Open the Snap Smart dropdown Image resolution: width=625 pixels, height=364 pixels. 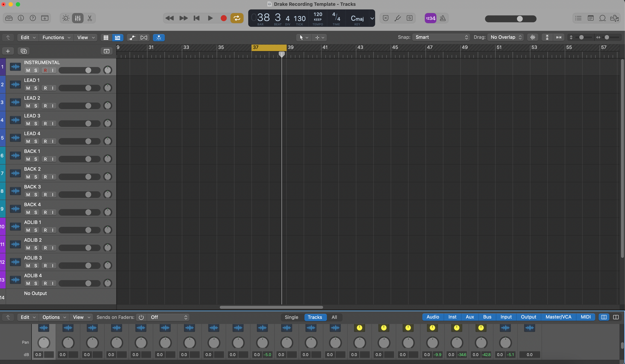coord(441,37)
